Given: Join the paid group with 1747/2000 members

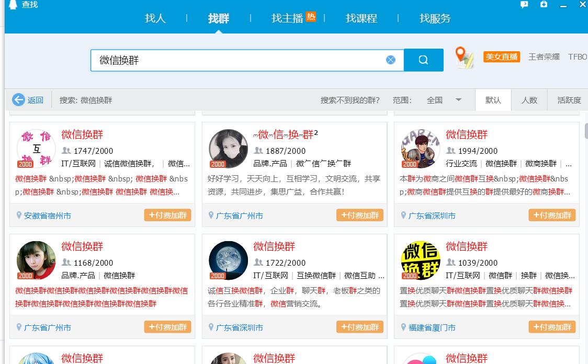Looking at the screenshot, I should coord(167,215).
